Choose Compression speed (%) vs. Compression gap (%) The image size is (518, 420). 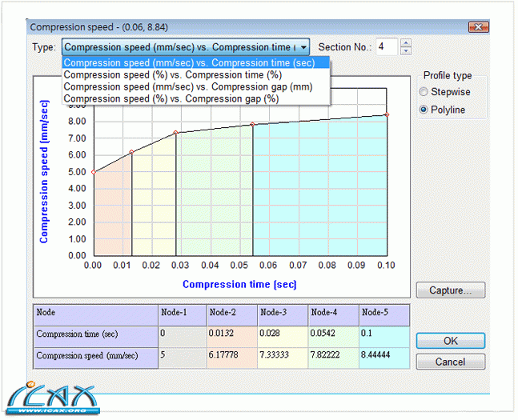click(x=171, y=98)
